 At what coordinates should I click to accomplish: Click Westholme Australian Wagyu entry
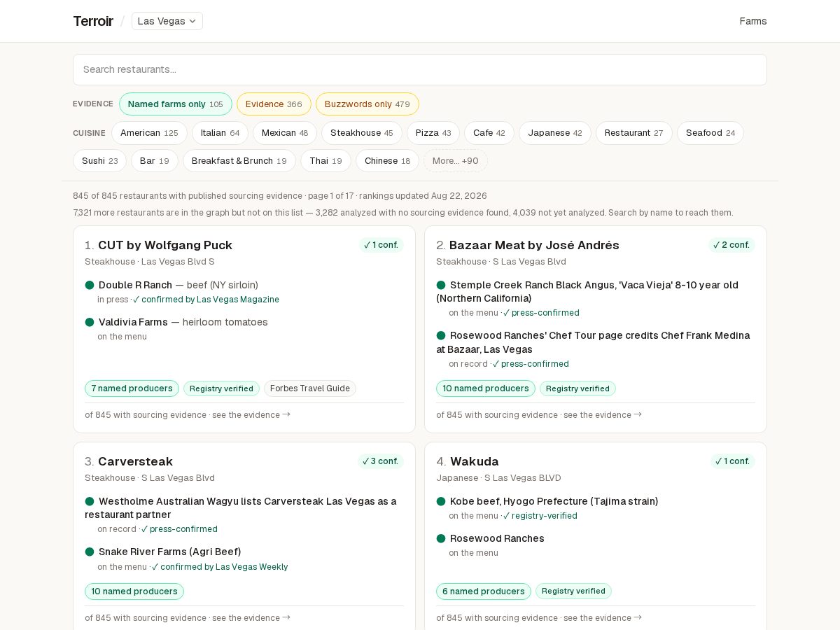241,508
